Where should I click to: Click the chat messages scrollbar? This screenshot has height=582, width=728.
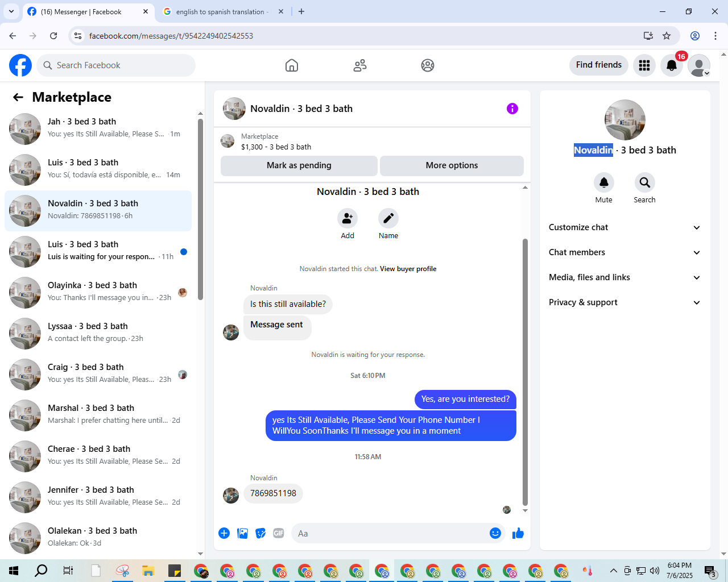(x=525, y=372)
